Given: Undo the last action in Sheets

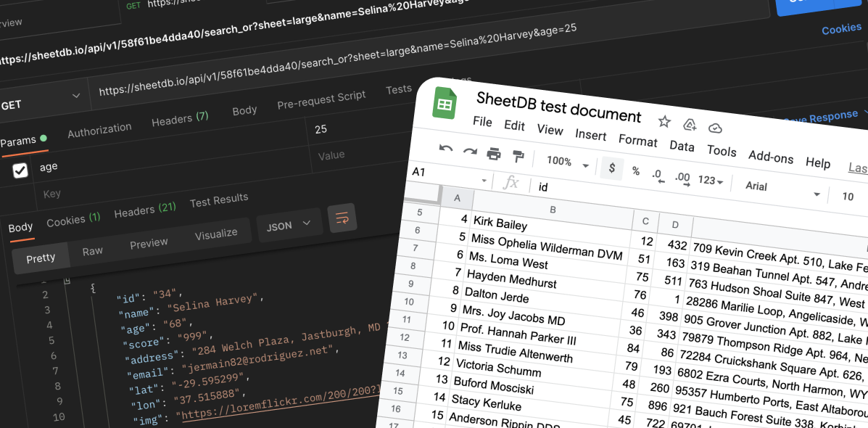Looking at the screenshot, I should [446, 149].
